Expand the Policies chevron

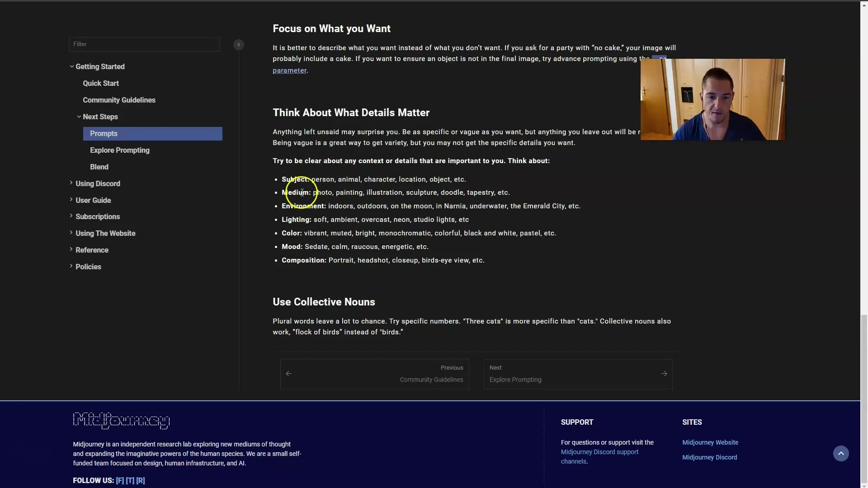(71, 266)
